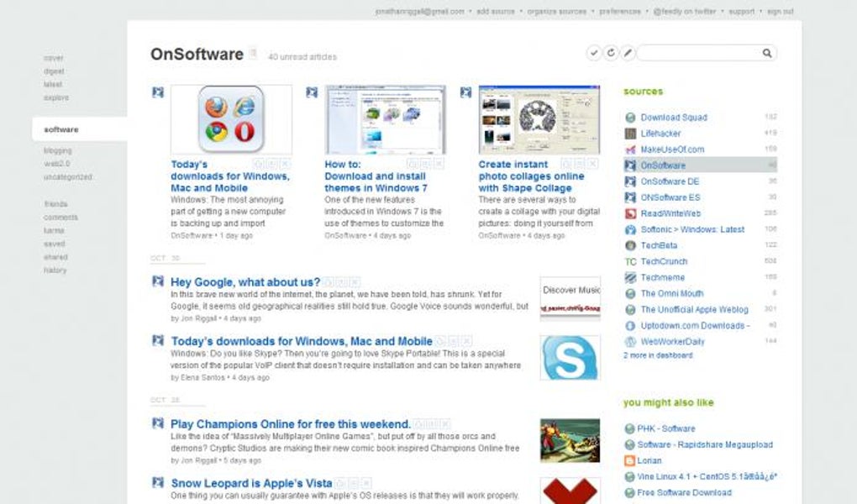Viewport: 857px width, 504px height.
Task: Open the 'support' link at top
Action: tap(741, 12)
